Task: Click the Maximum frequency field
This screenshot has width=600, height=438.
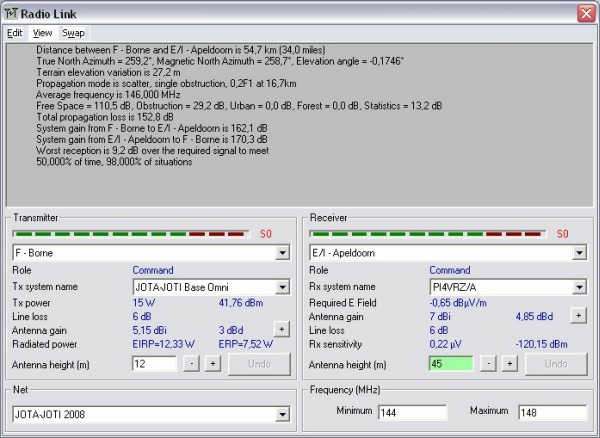Action: tap(553, 413)
